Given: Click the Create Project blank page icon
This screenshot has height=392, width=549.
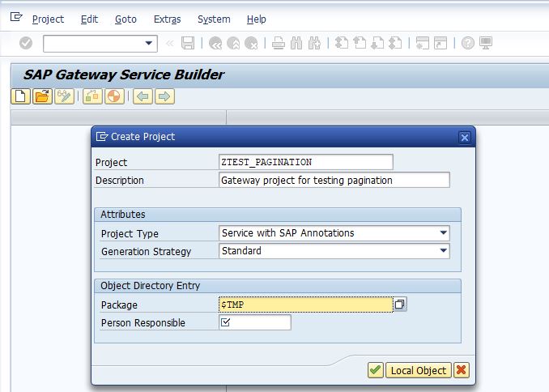Looking at the screenshot, I should tap(21, 96).
